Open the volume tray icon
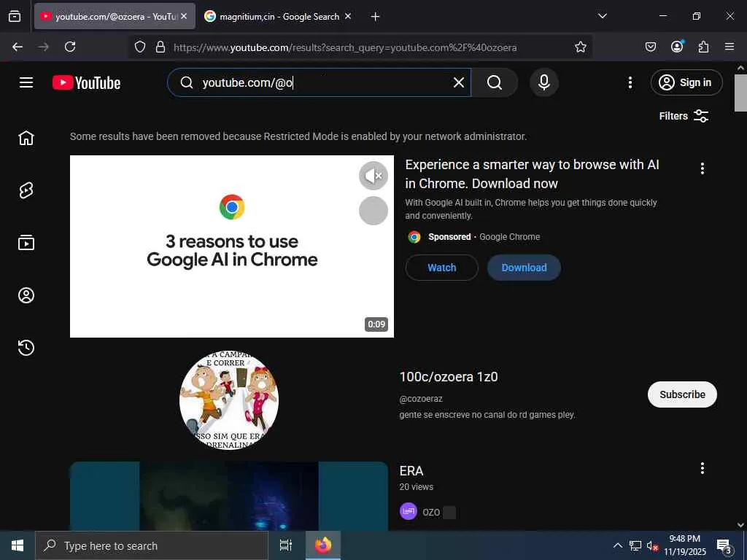 [x=652, y=545]
